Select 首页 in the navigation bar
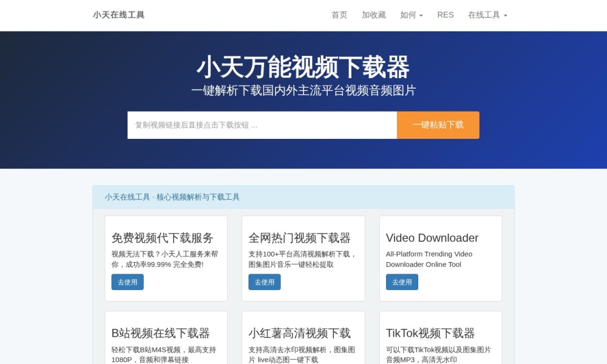Image resolution: width=607 pixels, height=364 pixels. pos(339,15)
